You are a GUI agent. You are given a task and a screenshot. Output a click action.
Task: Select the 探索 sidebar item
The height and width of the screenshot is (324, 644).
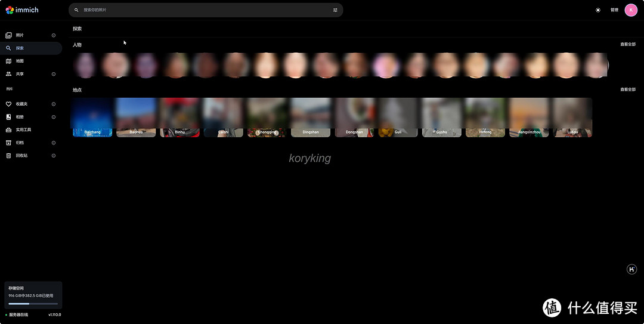pos(31,48)
